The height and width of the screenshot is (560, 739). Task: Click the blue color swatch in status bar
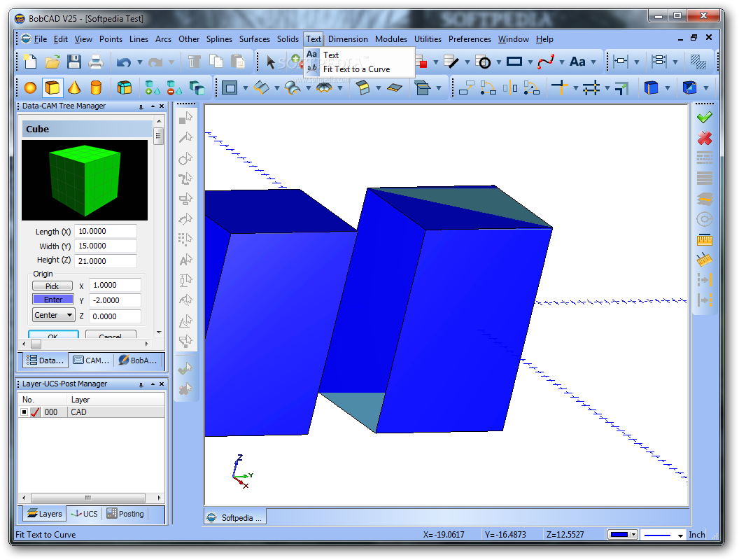[619, 535]
